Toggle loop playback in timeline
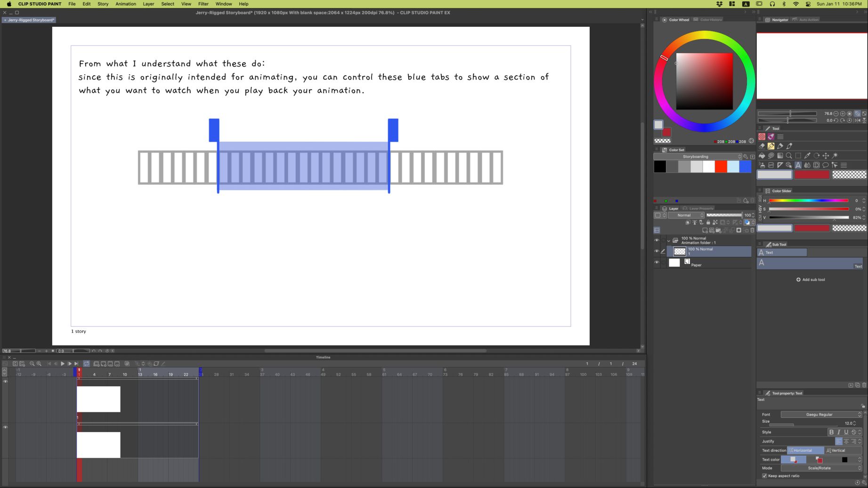868x488 pixels. click(x=87, y=364)
